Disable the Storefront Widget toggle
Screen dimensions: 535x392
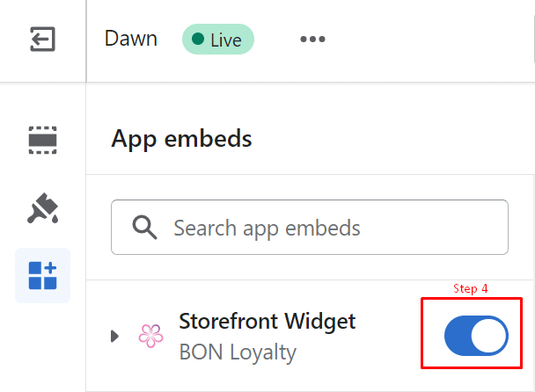click(x=475, y=335)
